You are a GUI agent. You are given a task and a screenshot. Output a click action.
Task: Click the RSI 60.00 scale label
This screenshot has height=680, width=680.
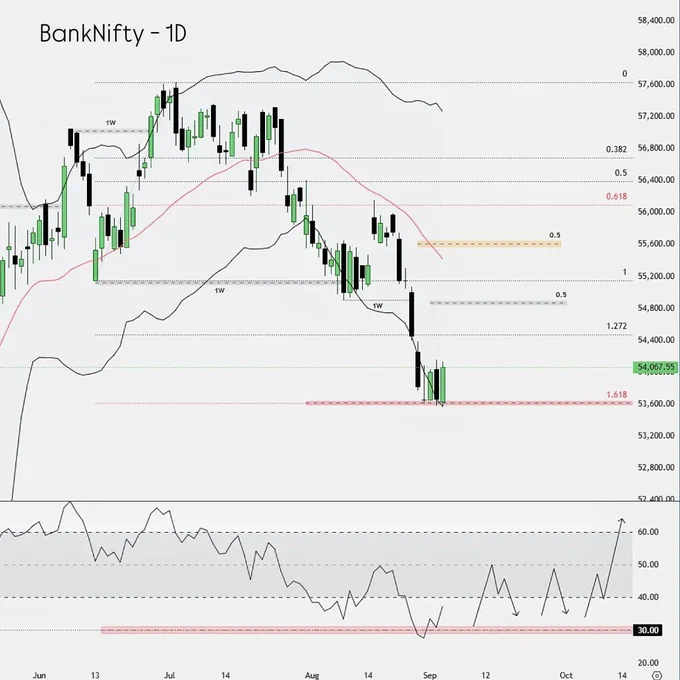click(648, 532)
